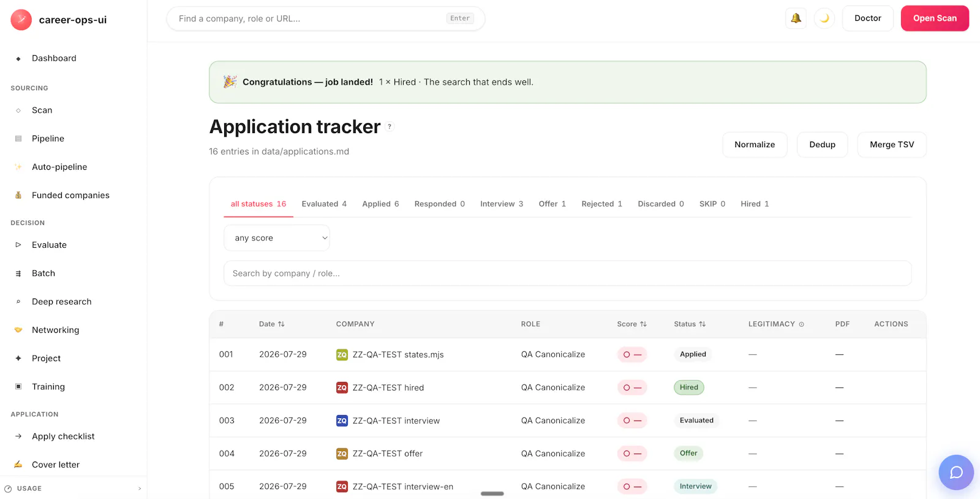Image resolution: width=980 pixels, height=499 pixels.
Task: Toggle dark mode moon icon
Action: [824, 18]
